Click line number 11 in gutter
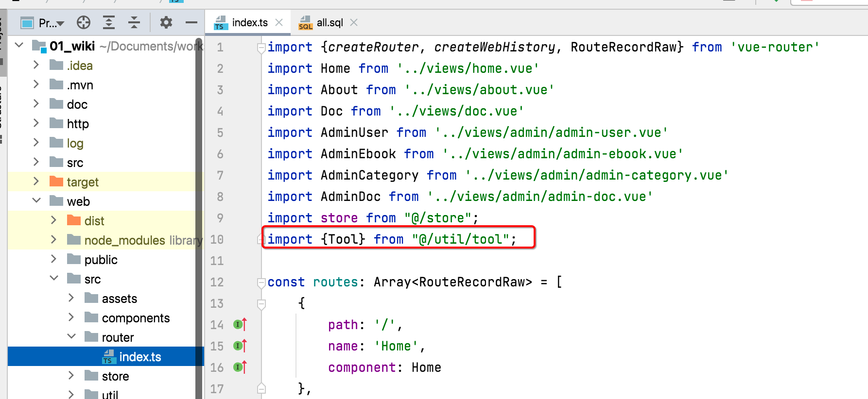 point(217,261)
